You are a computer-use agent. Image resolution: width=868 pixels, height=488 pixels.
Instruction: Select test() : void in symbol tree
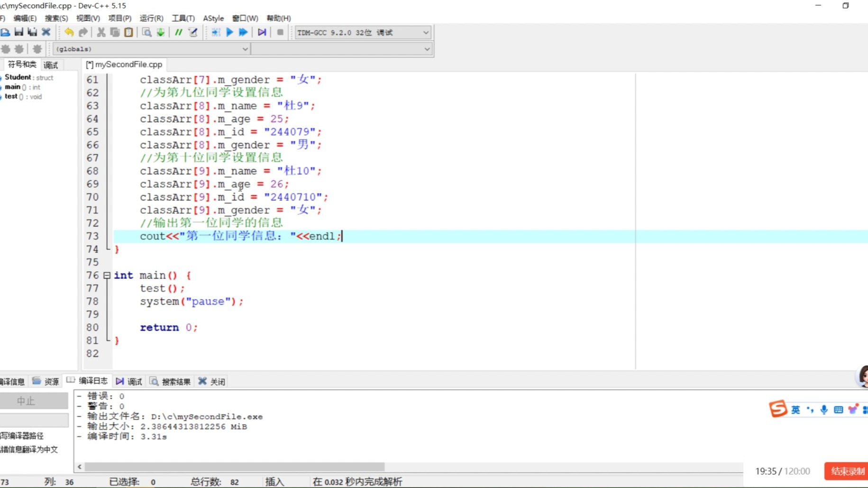(23, 96)
